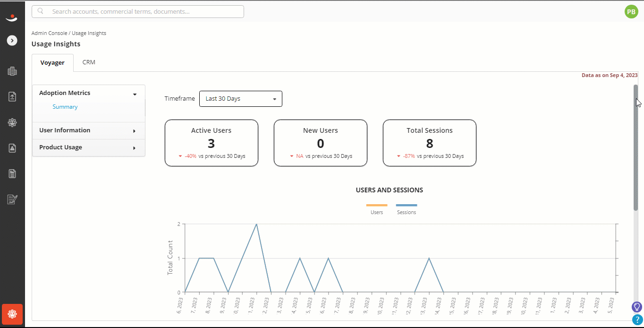Click the Active Users card
Image resolution: width=644 pixels, height=328 pixels.
click(x=212, y=143)
